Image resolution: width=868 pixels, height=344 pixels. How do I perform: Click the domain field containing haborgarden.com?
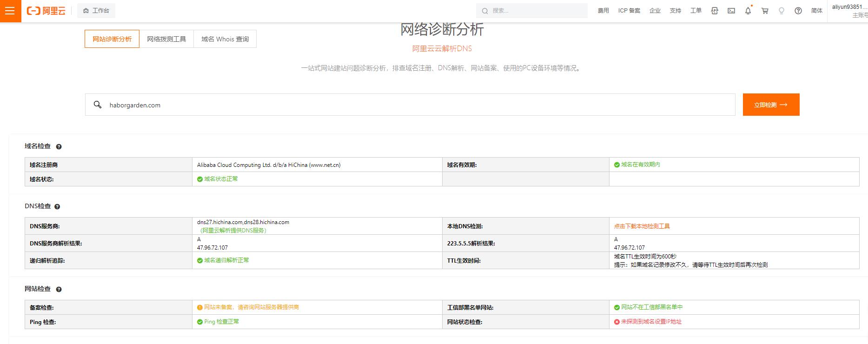(410, 105)
